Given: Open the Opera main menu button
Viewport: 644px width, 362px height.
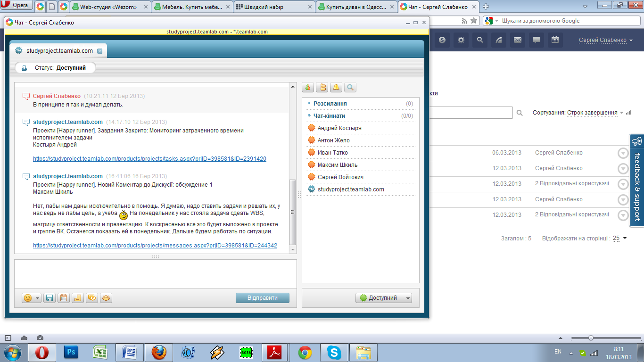Looking at the screenshot, I should (17, 6).
